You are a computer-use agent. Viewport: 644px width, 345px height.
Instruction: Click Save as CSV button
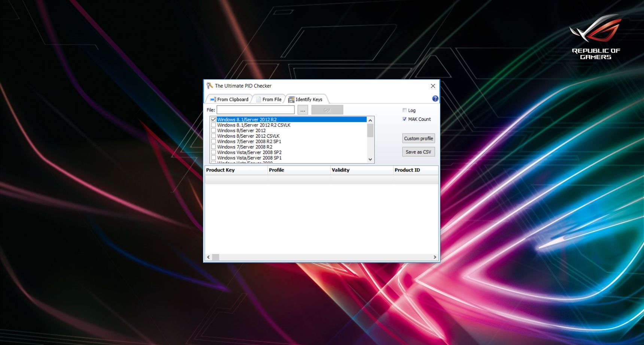point(419,152)
